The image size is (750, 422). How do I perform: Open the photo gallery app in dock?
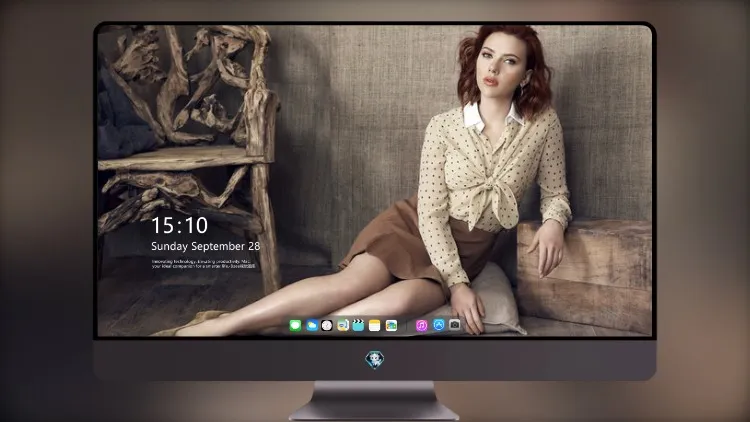pos(391,326)
